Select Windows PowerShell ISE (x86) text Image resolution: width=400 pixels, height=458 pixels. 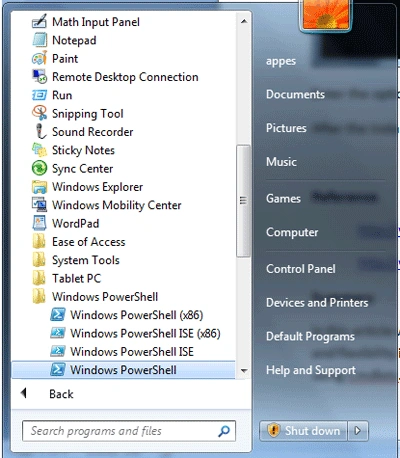pyautogui.click(x=145, y=334)
